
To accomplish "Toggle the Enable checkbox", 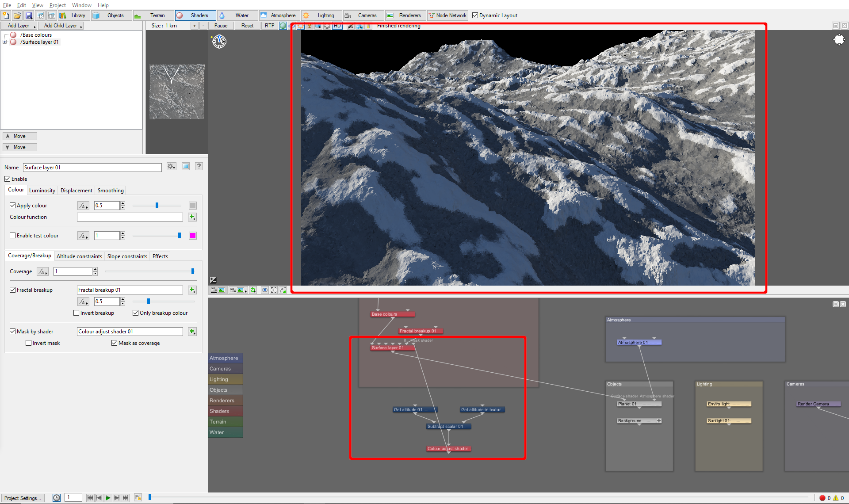I will (x=8, y=179).
